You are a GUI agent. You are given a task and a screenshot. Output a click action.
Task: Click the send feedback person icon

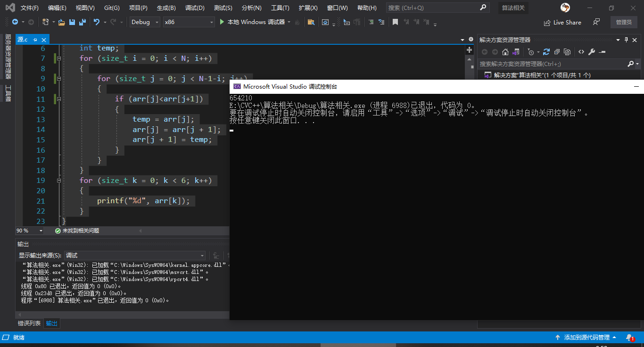pyautogui.click(x=596, y=22)
